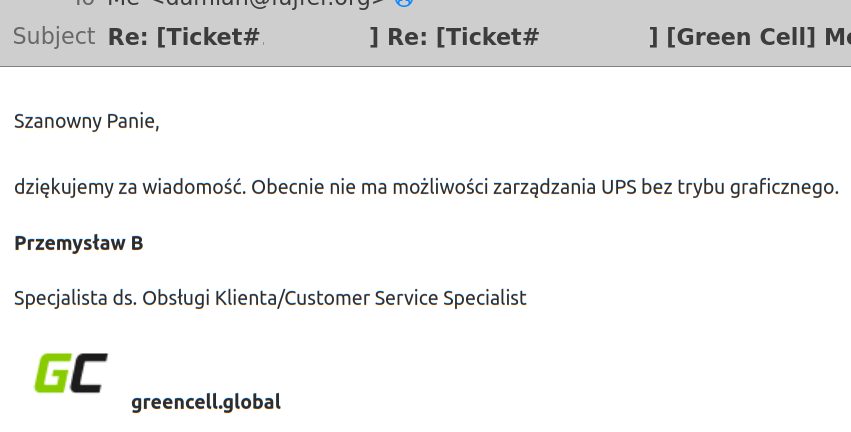Click the "Szanowny Panie," greeting line
The image size is (851, 432).
pyautogui.click(x=87, y=122)
